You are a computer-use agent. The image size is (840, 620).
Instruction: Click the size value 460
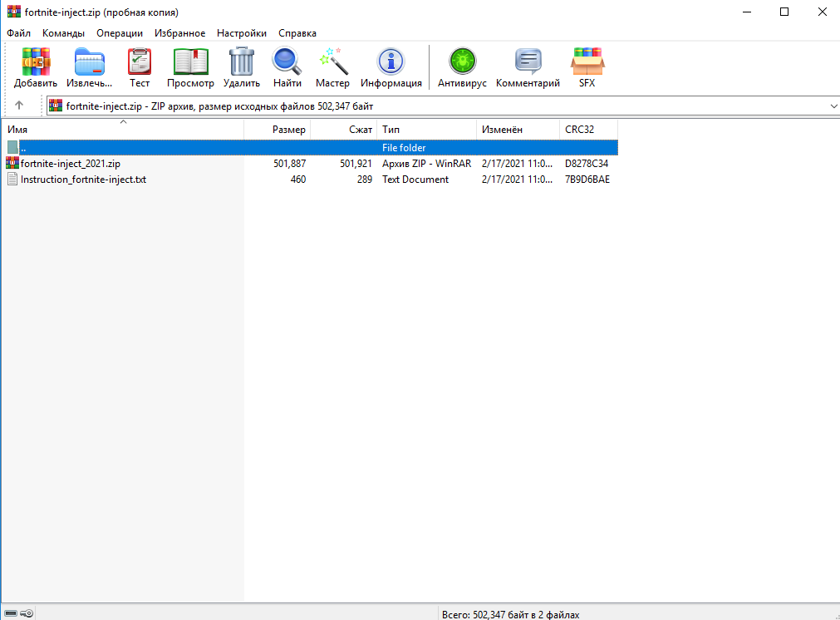tap(297, 180)
